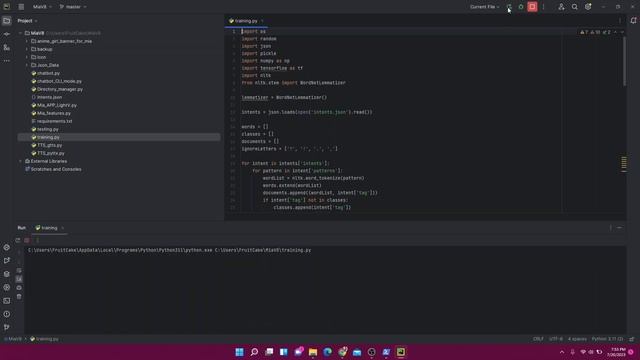Open the main menu hamburger icon
The height and width of the screenshot is (360, 640).
[21, 7]
